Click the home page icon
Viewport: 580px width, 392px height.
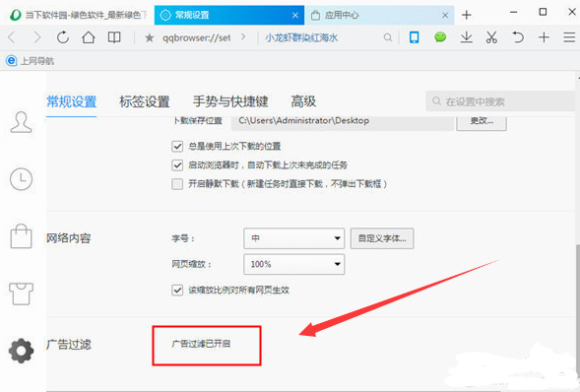(89, 37)
